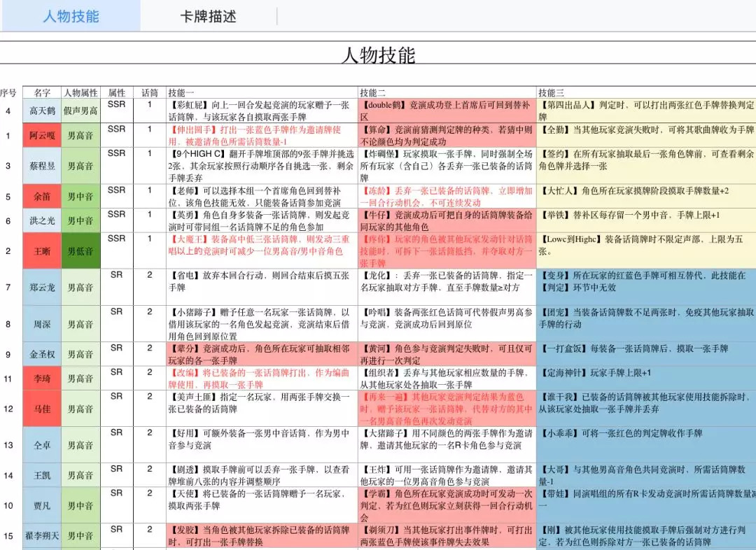This screenshot has height=550, width=756.
Task: Select the name cell 李琦
Action: coord(42,379)
